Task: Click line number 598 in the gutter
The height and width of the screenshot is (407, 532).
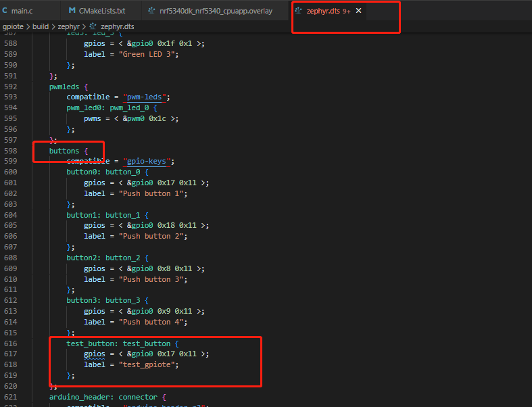Action: click(x=11, y=151)
